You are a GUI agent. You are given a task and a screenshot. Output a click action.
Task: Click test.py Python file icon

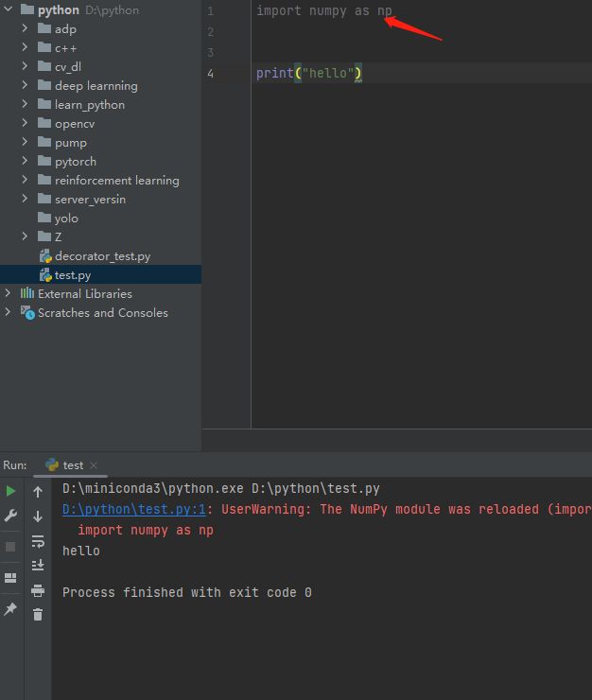tap(45, 275)
